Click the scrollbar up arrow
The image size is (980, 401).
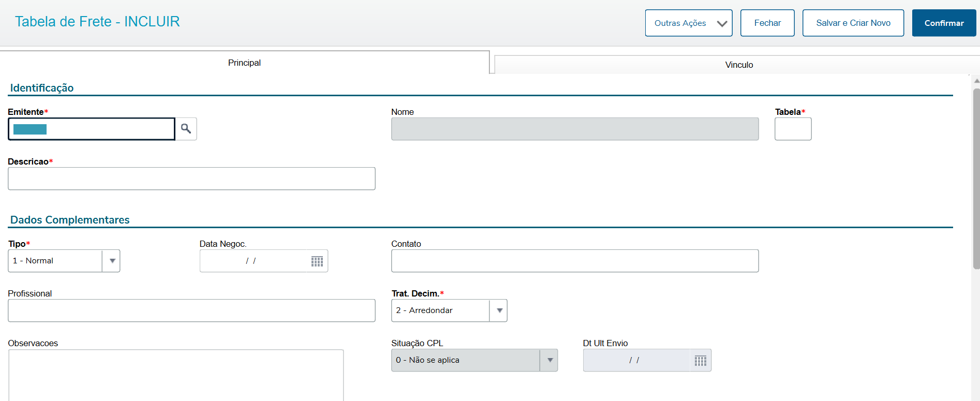976,81
